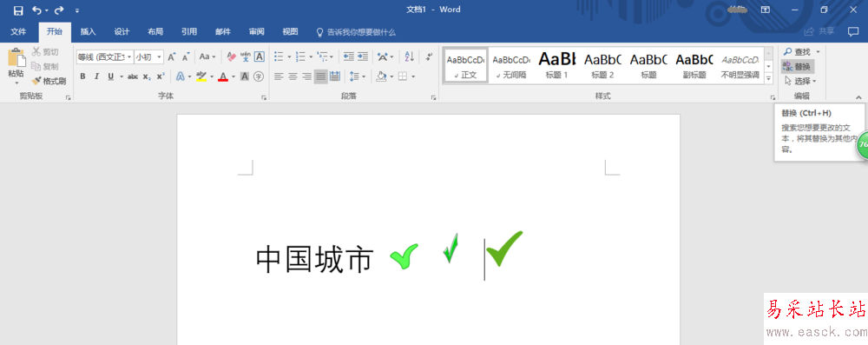Click the Enclose Characters circled icon
This screenshot has height=345, width=868.
point(259,76)
